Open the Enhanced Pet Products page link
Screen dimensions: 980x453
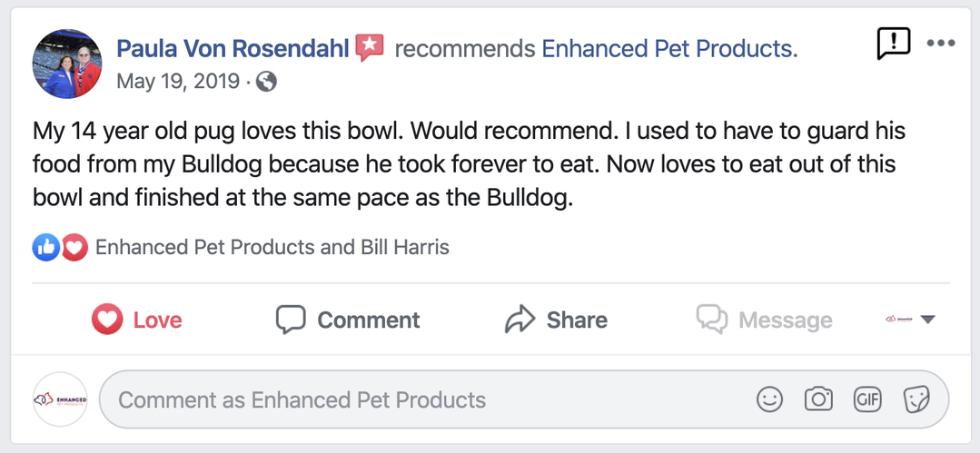(x=668, y=48)
